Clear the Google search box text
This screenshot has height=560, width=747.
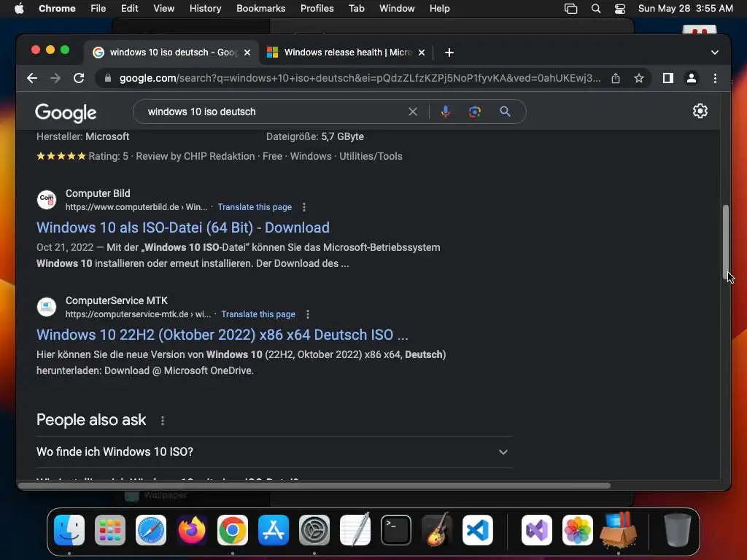[413, 112]
